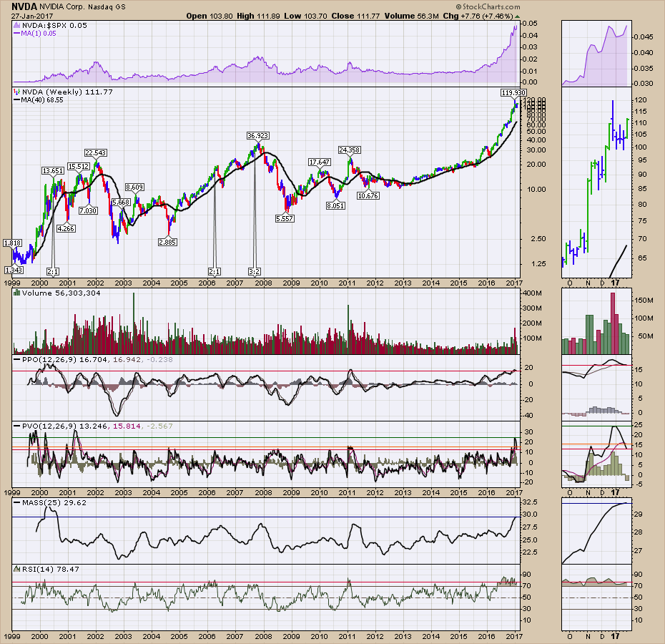This screenshot has width=665, height=644.
Task: Click the Close 111.77 value
Action: point(355,16)
